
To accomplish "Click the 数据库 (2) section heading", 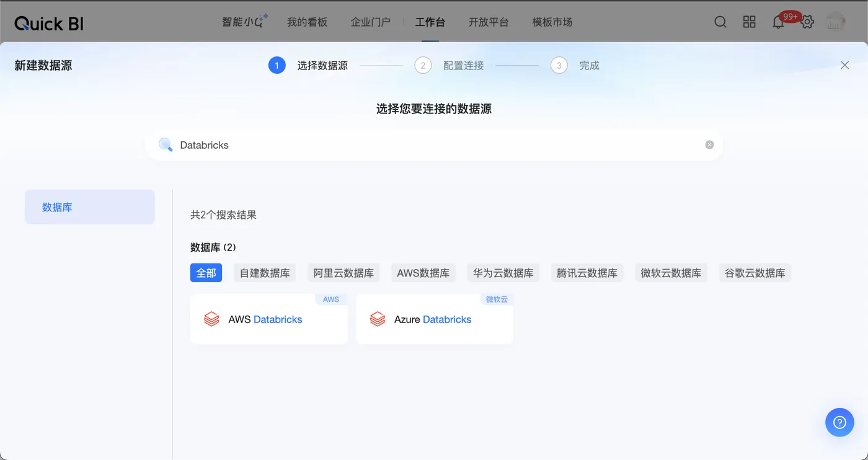I will (x=213, y=247).
